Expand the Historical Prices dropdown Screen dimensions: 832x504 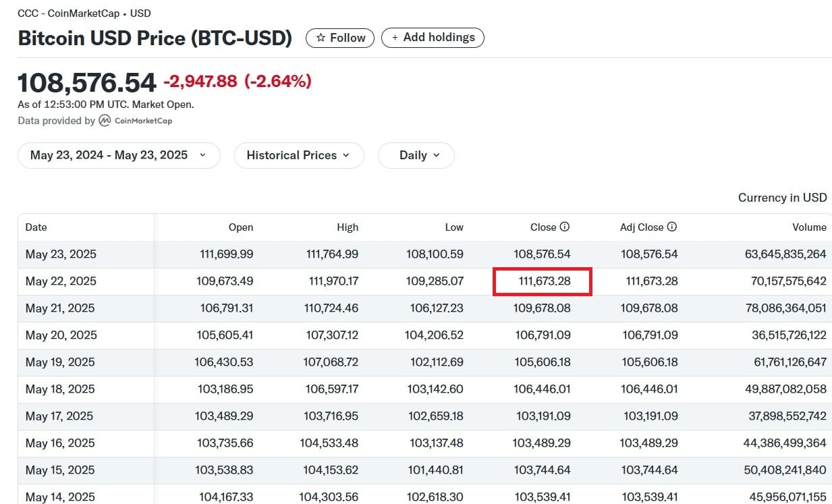[x=299, y=155]
